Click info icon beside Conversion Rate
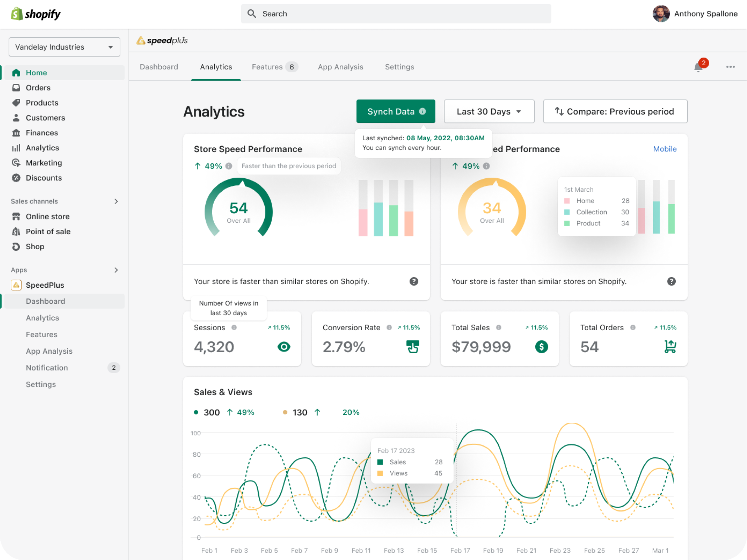747x560 pixels. click(x=389, y=328)
